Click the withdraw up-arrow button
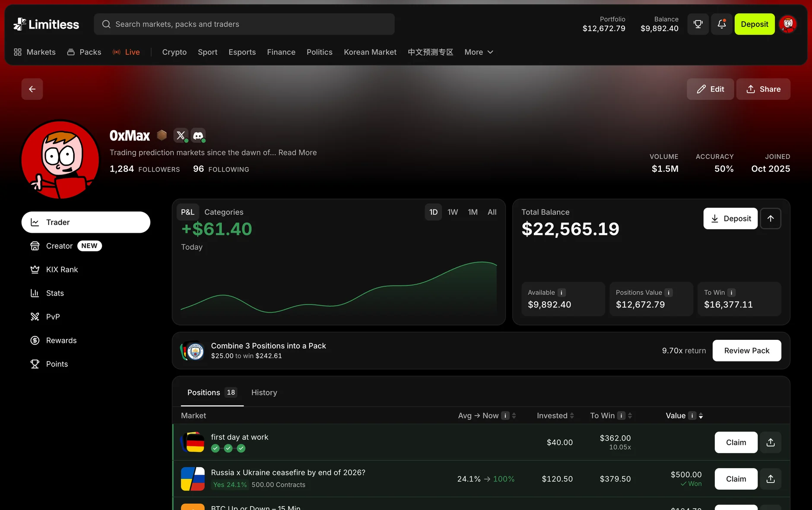This screenshot has height=510, width=812. point(771,219)
